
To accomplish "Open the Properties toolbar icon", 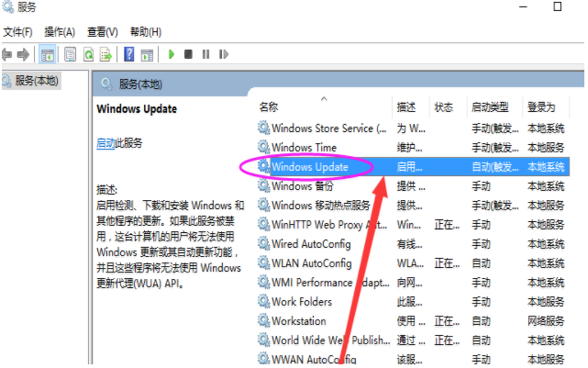I will point(70,55).
